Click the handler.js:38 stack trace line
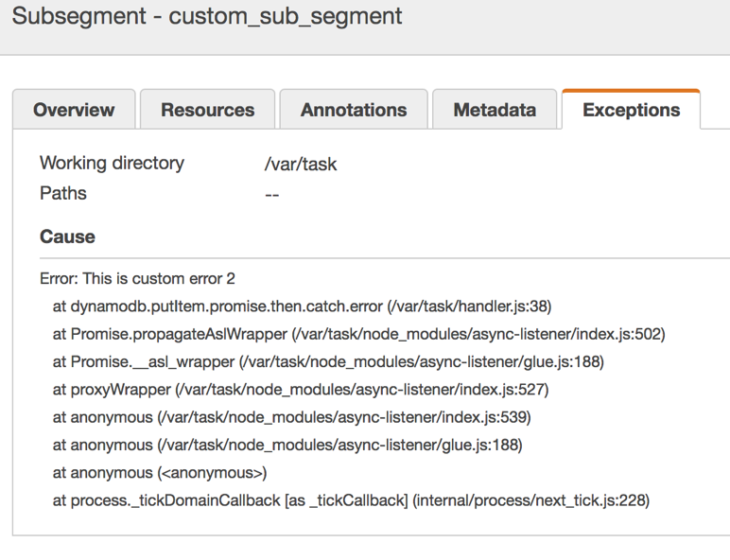730x560 pixels. coord(302,306)
